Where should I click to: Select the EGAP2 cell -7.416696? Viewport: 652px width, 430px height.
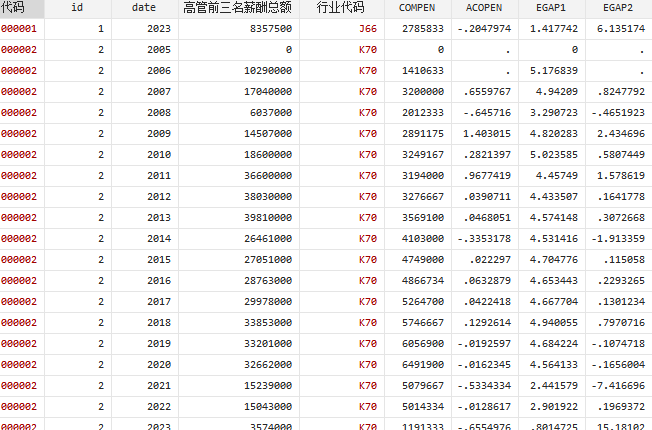617,385
